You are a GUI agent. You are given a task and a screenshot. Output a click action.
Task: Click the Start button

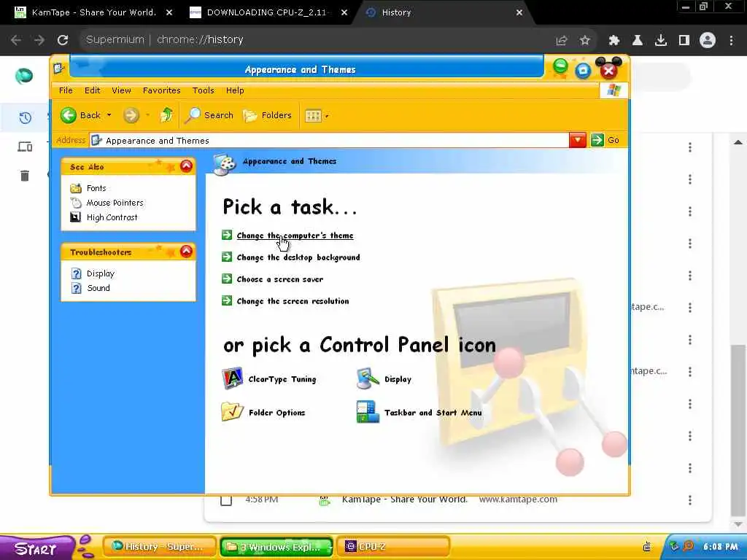pyautogui.click(x=37, y=548)
